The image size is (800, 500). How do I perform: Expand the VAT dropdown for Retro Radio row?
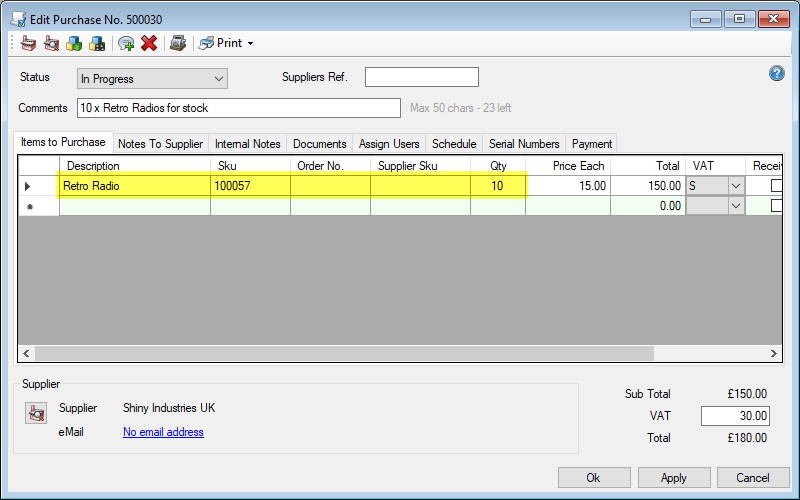[x=736, y=186]
